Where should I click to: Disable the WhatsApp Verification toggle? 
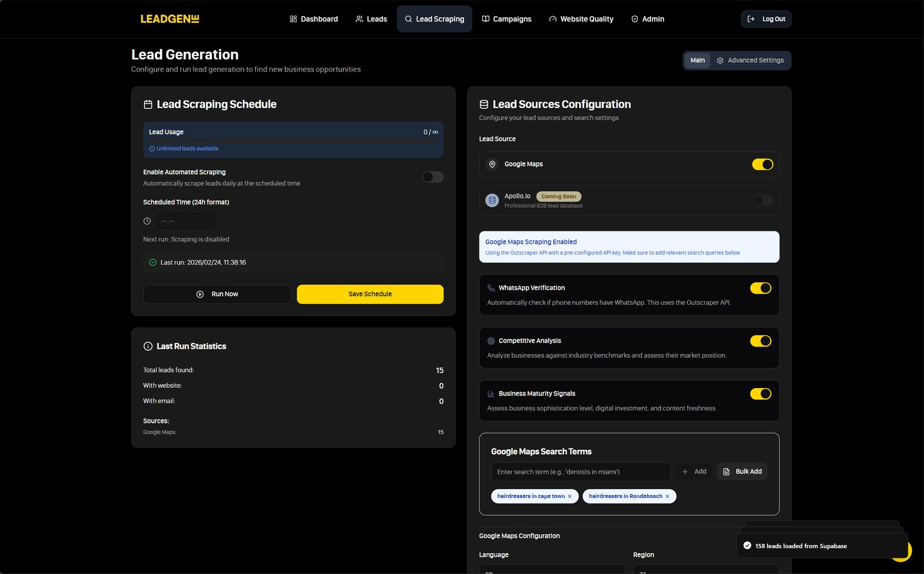point(761,288)
